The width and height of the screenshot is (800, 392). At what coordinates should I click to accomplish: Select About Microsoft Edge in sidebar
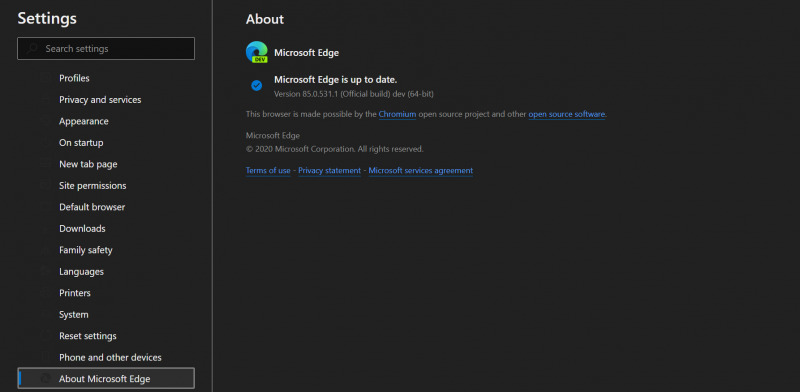106,378
